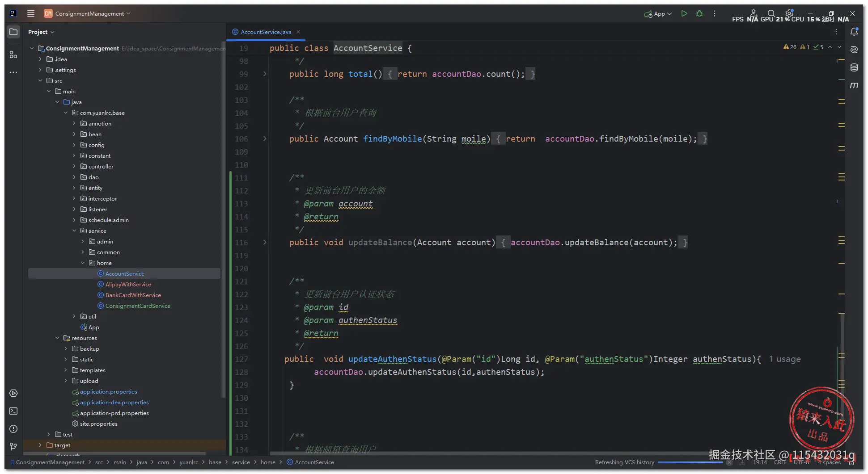Click the 26 warnings indicator
Viewport: 868px width, 474px height.
point(790,47)
